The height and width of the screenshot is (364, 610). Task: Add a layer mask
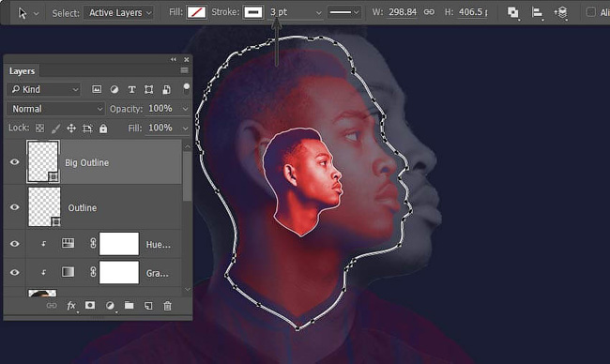click(x=90, y=305)
